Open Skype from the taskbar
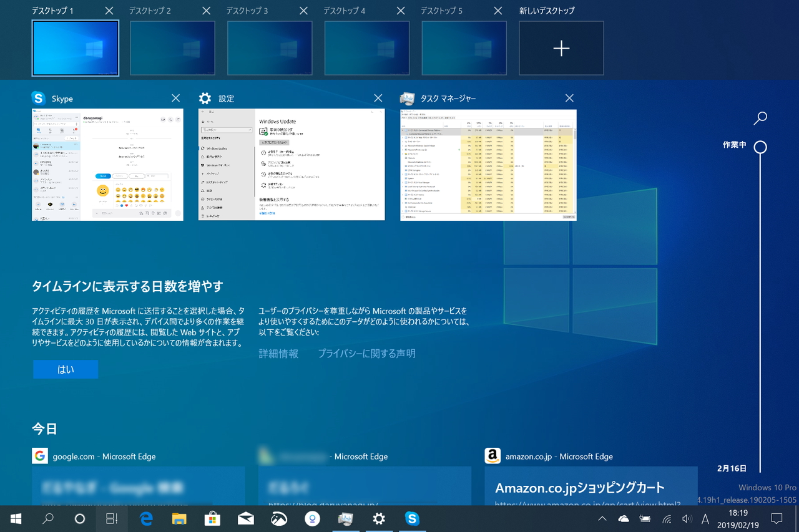The image size is (799, 532). (x=412, y=518)
